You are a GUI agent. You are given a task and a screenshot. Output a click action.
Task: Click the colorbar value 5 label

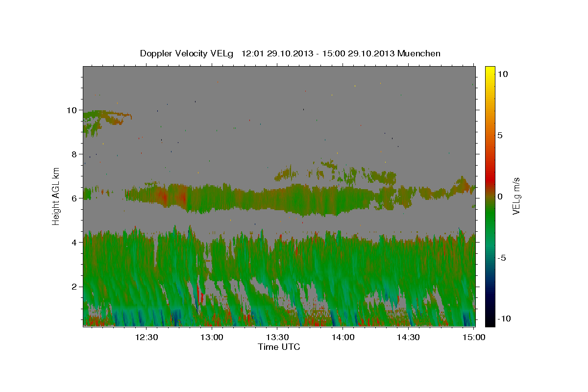click(500, 135)
